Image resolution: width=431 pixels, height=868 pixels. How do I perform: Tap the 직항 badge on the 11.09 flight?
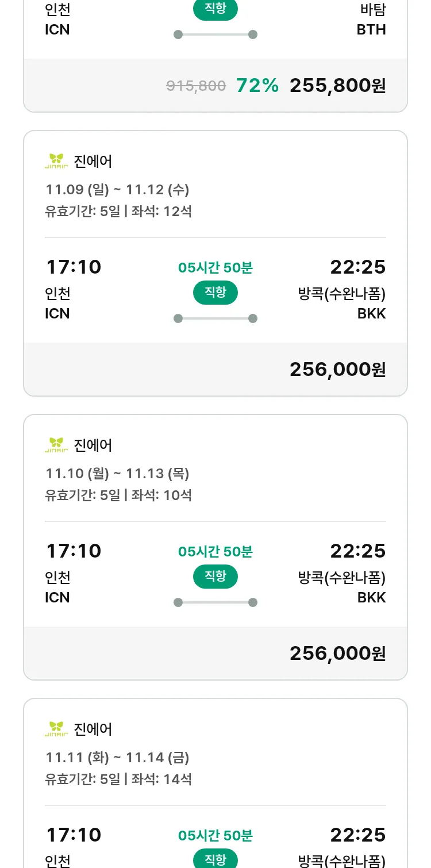tap(215, 293)
